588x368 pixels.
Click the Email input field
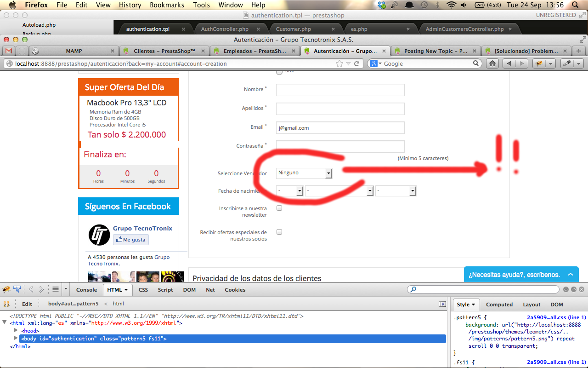pyautogui.click(x=340, y=127)
